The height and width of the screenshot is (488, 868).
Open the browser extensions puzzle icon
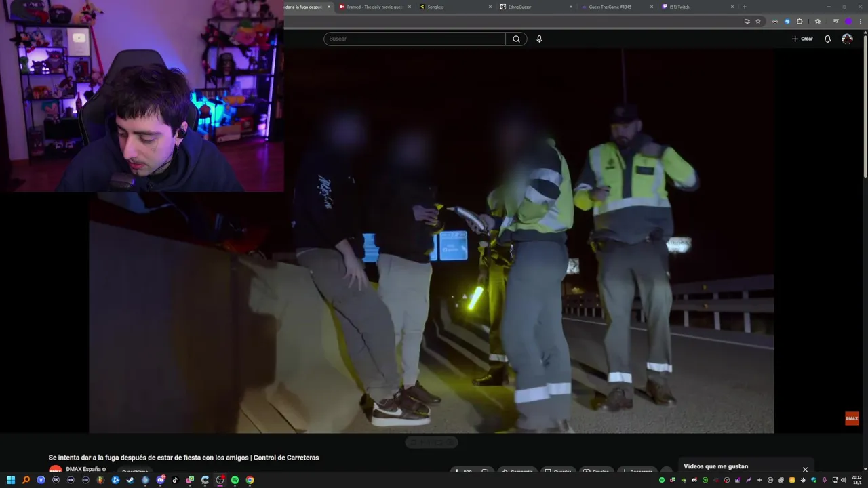800,21
